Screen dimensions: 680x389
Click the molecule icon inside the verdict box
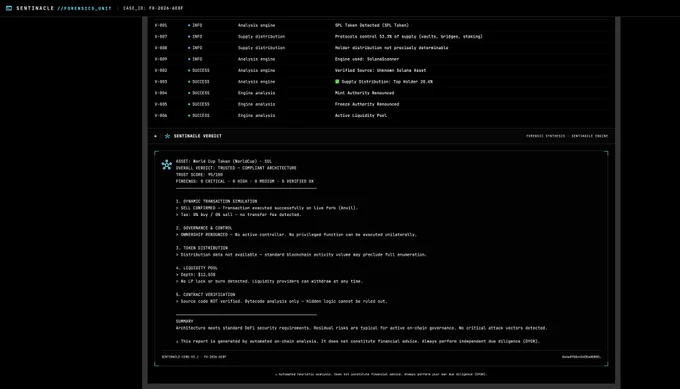pos(167,165)
